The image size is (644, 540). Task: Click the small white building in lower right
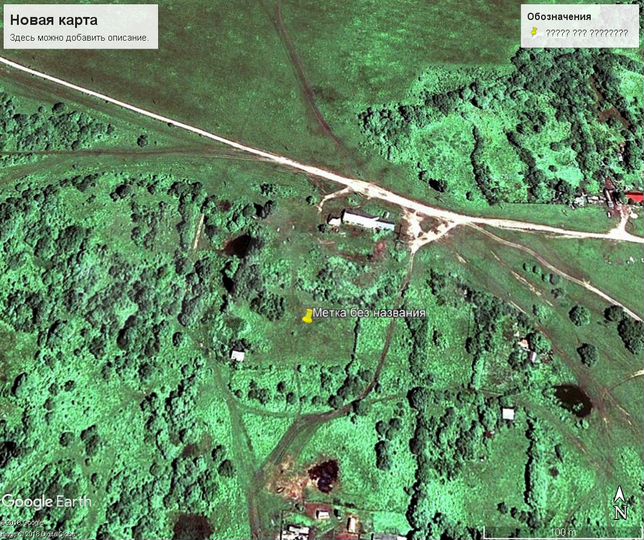[x=508, y=413]
